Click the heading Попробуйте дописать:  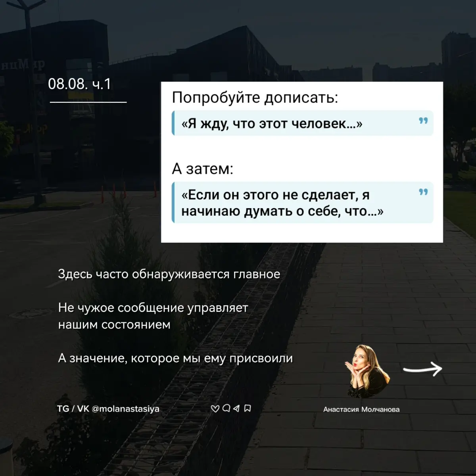(x=255, y=98)
